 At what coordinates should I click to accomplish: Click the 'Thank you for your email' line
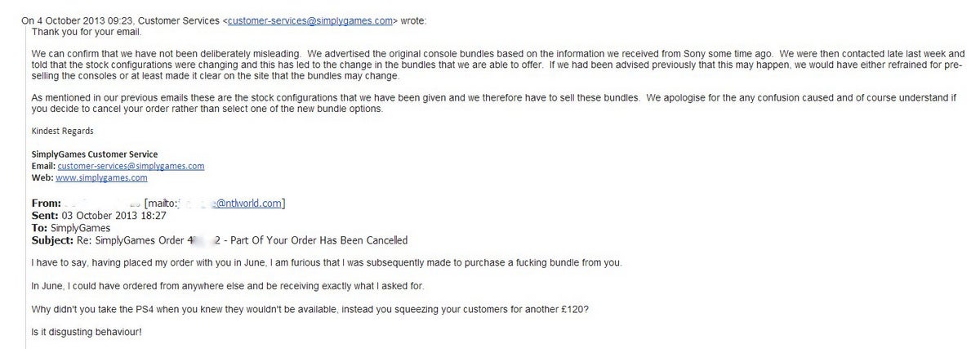pos(86,32)
